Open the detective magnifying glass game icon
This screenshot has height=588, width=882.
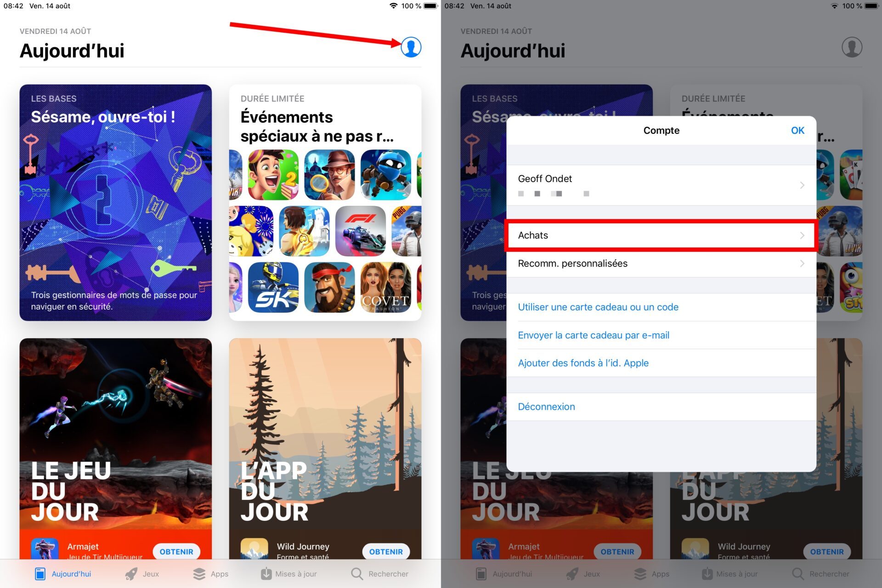click(329, 175)
